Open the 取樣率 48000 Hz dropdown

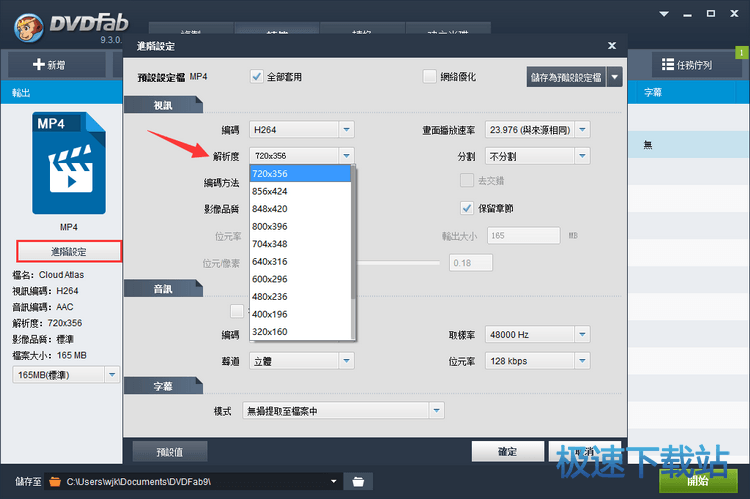(x=582, y=334)
